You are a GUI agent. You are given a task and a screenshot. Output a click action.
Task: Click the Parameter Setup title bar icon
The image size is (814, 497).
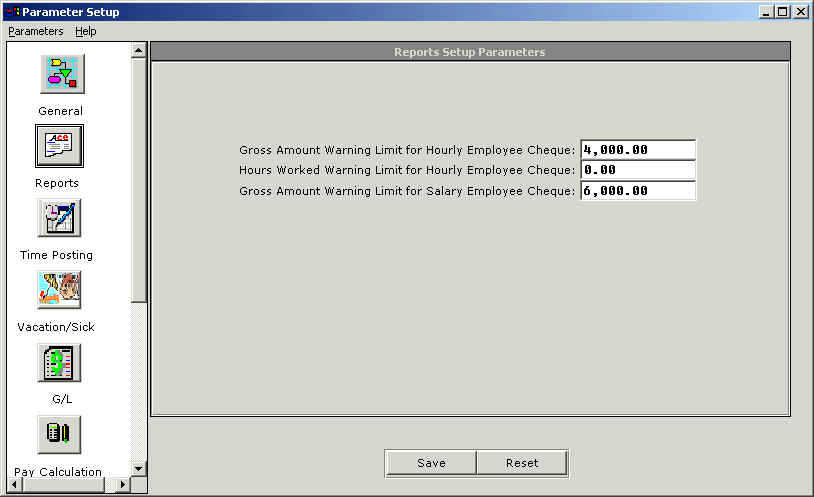click(x=12, y=12)
